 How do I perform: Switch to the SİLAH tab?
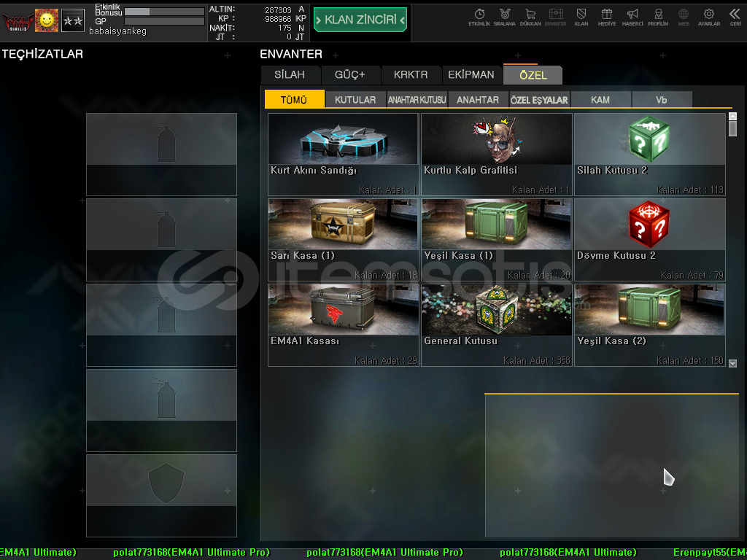click(290, 75)
